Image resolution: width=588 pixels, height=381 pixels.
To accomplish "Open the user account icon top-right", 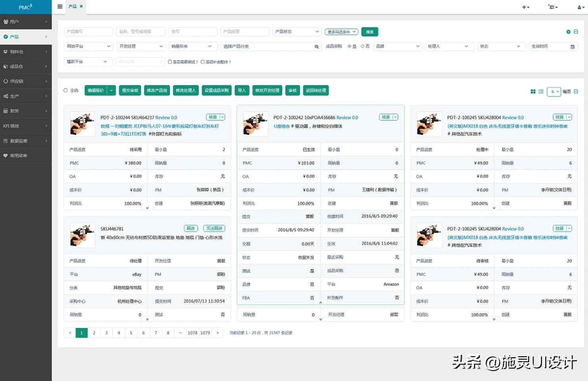I will click(x=580, y=7).
